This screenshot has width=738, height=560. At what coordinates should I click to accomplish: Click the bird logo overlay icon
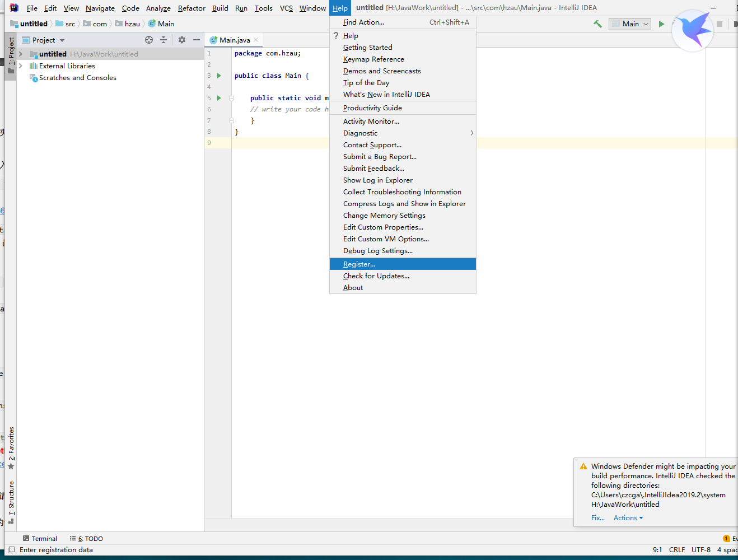tap(693, 31)
